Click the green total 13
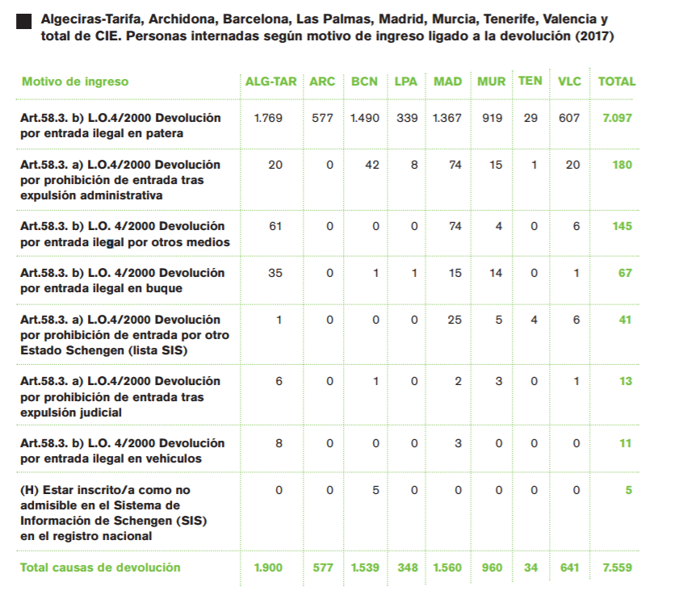 pos(626,381)
